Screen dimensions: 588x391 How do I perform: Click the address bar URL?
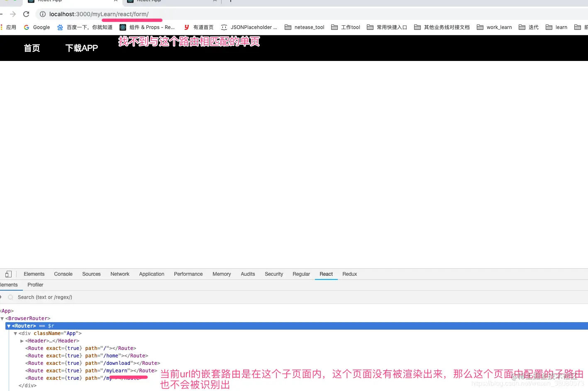(99, 14)
